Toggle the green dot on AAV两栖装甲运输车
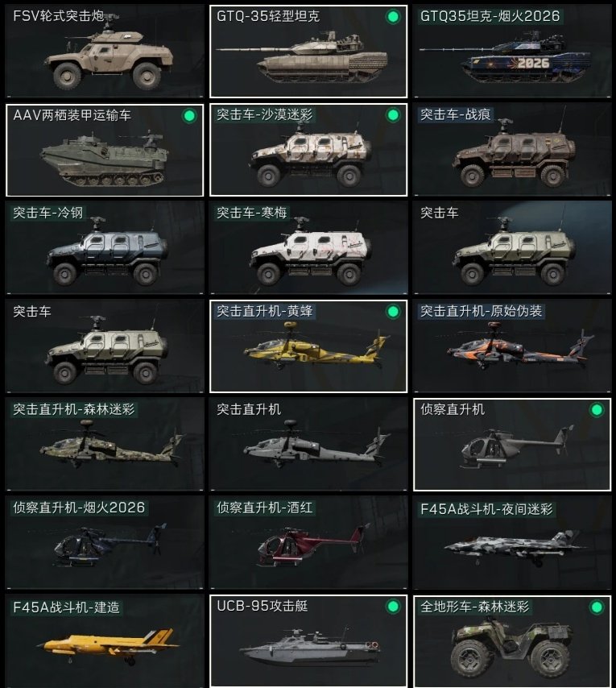Screen dimensions: 616x688 (189, 116)
